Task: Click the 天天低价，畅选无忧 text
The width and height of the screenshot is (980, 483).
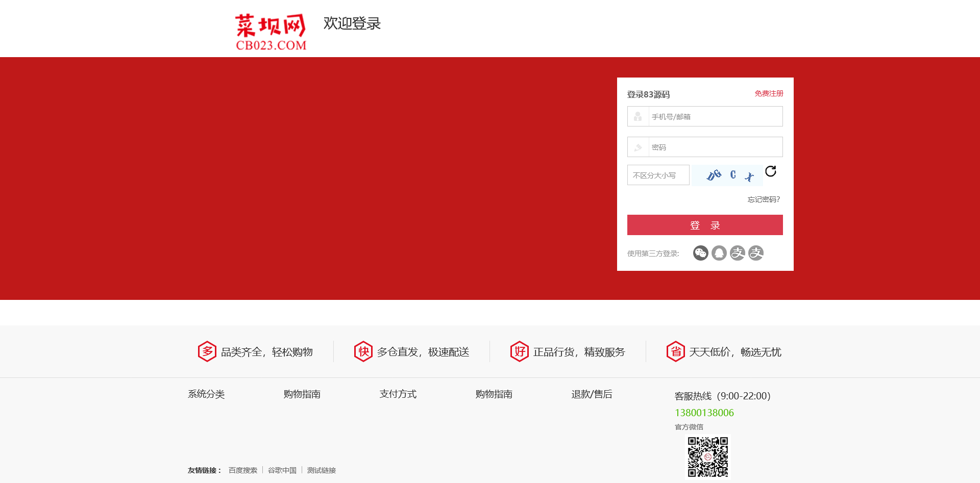Action: click(x=736, y=352)
